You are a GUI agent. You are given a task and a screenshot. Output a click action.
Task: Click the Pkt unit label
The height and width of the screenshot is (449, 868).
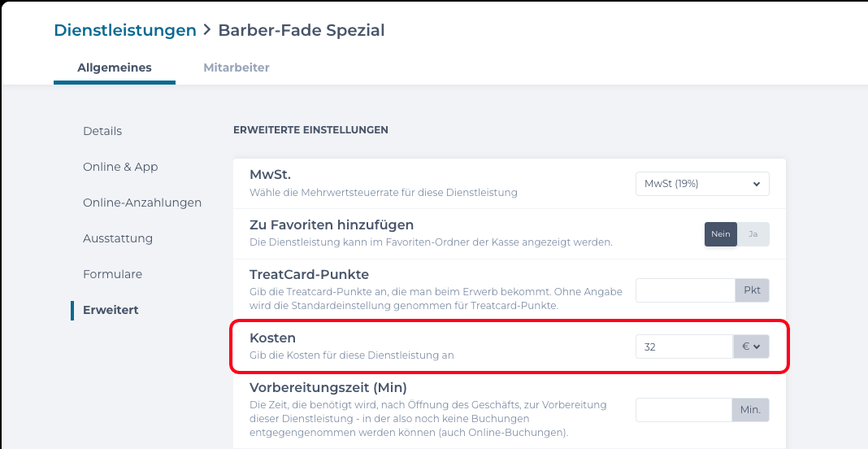tap(752, 290)
